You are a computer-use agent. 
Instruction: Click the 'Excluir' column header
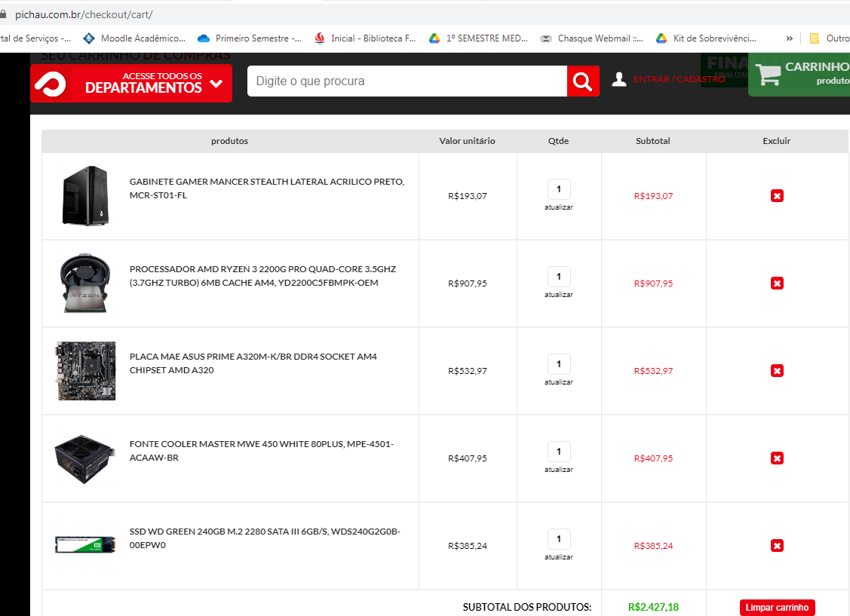tap(776, 141)
